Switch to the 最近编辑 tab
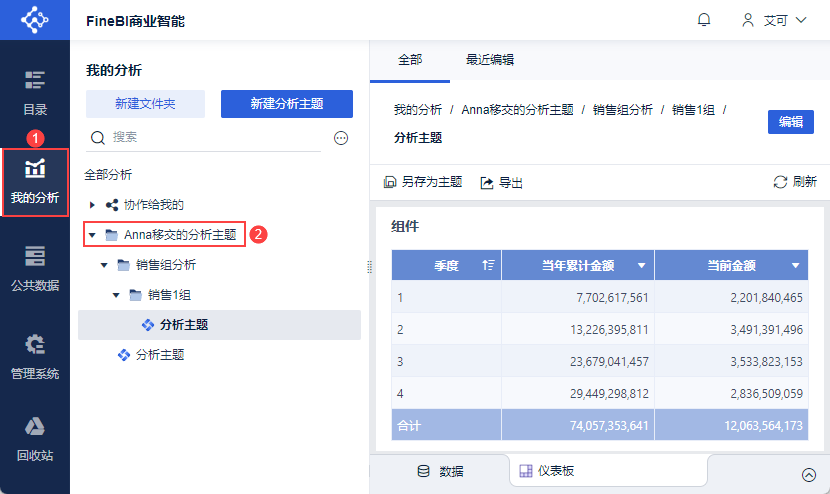The height and width of the screenshot is (494, 830). [x=490, y=60]
